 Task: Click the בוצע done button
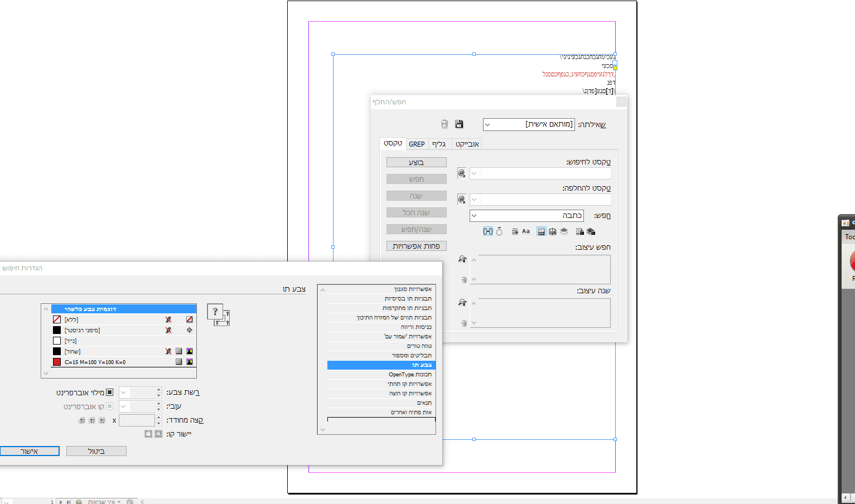[x=417, y=162]
